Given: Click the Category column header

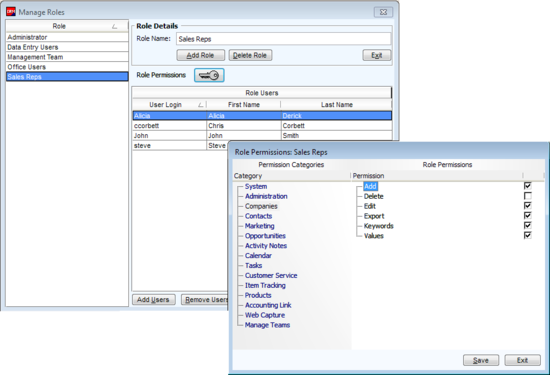Looking at the screenshot, I should (291, 176).
